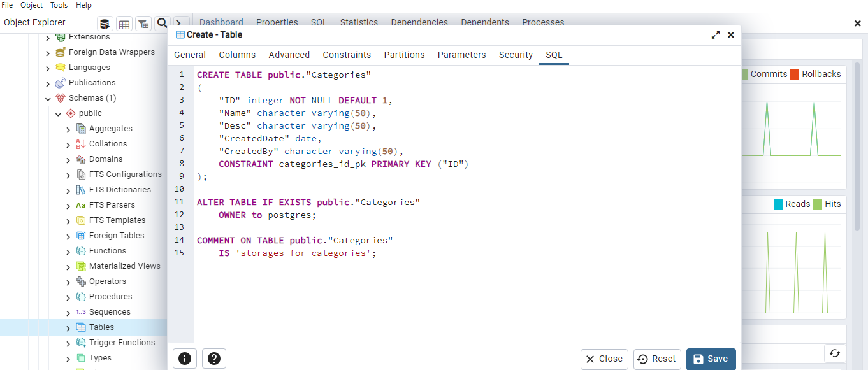Click the Query Tool database icon

[x=105, y=24]
